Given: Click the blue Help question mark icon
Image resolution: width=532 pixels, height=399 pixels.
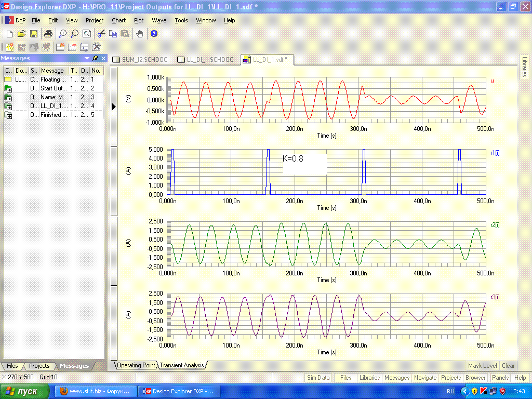Looking at the screenshot, I should point(154,34).
